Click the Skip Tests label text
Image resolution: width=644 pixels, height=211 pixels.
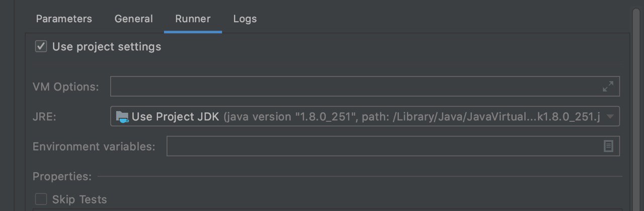(79, 199)
